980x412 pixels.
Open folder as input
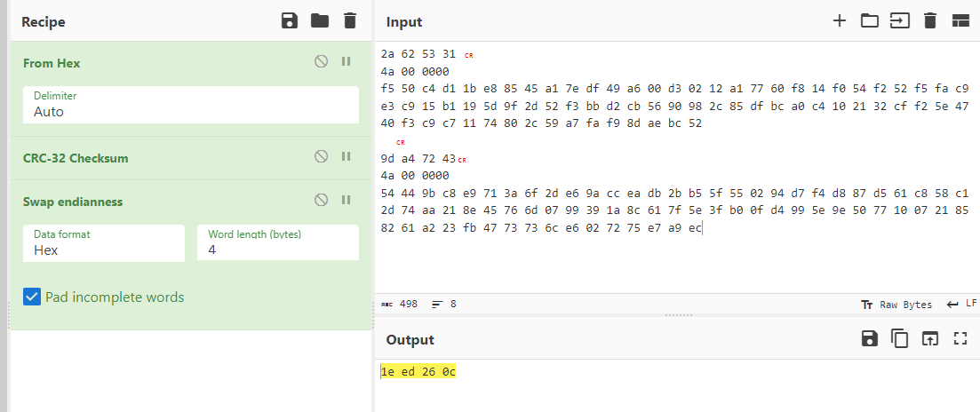pos(870,20)
